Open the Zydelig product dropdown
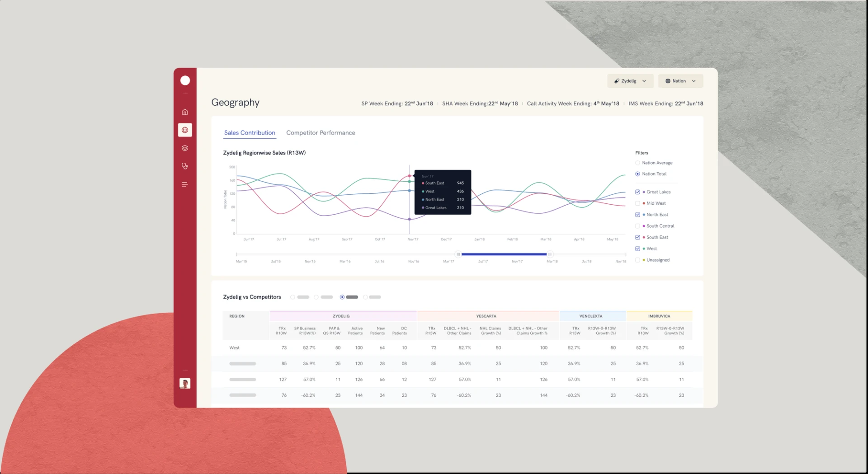The width and height of the screenshot is (868, 474). point(630,81)
